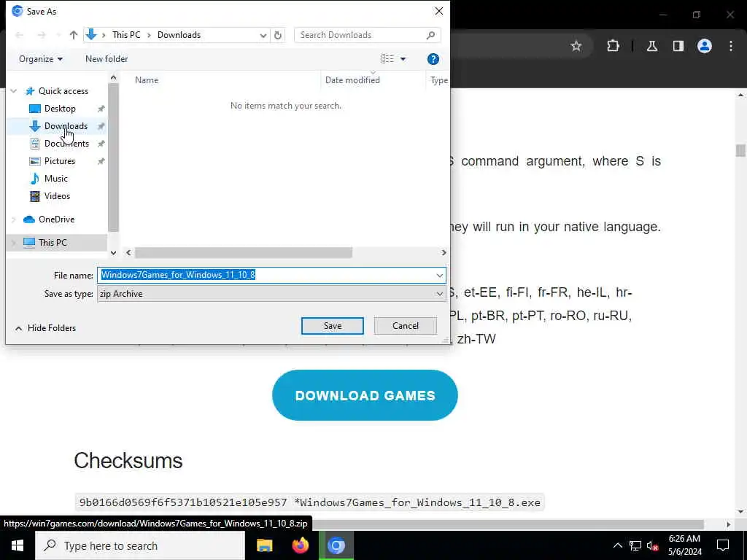This screenshot has height=560, width=747.
Task: Click the Search Downloads field
Action: tap(367, 35)
